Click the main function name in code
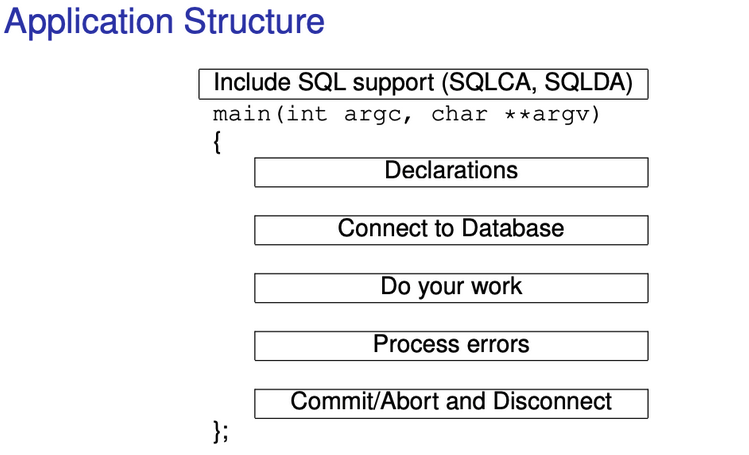Viewport: 749px width, 455px height. point(241,114)
